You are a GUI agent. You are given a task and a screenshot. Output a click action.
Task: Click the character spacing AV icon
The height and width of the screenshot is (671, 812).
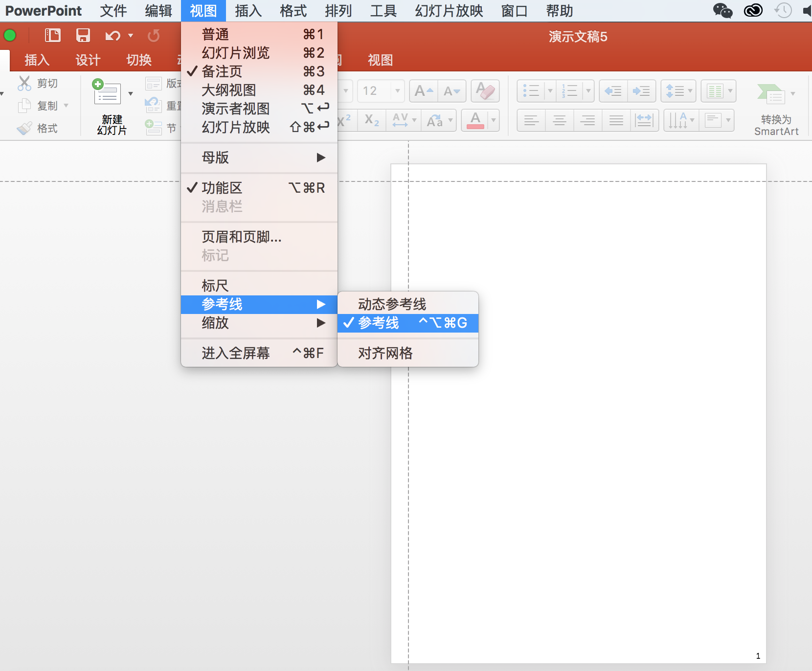click(x=401, y=120)
